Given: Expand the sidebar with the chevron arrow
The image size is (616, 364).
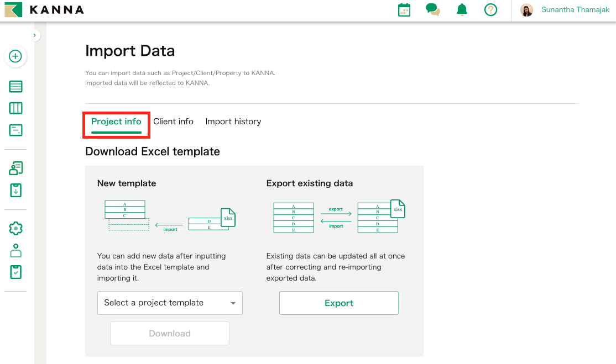Looking at the screenshot, I should point(35,34).
